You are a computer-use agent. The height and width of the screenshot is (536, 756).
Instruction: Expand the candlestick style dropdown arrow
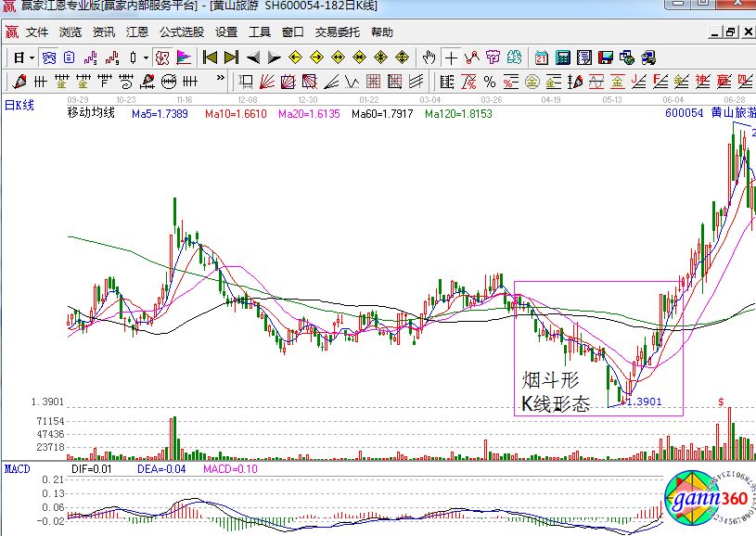coord(145,57)
